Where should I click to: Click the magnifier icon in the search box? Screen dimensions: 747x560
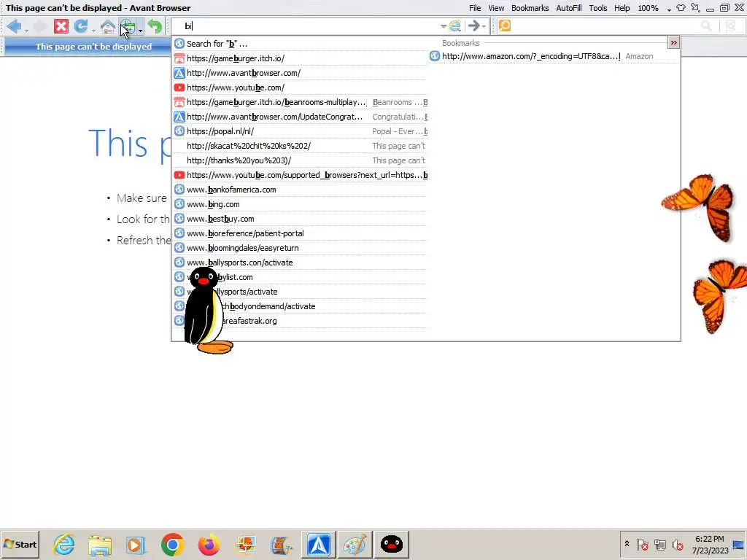tap(706, 26)
